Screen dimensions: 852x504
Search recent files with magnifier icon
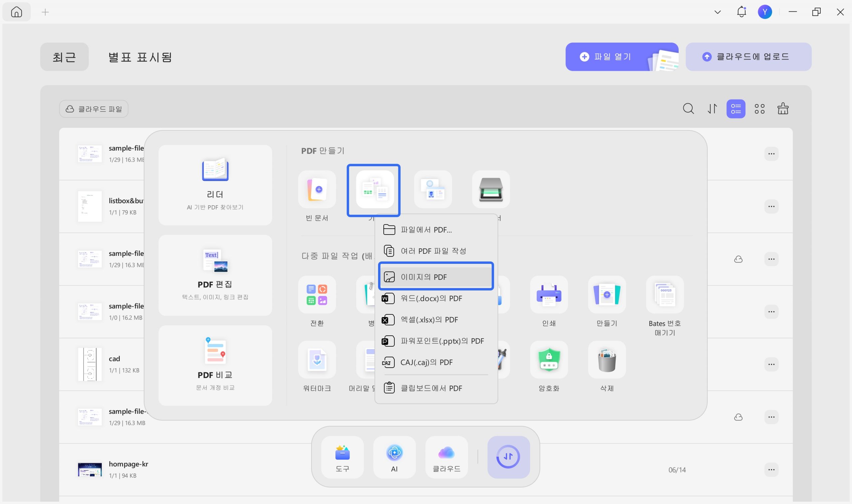tap(688, 109)
